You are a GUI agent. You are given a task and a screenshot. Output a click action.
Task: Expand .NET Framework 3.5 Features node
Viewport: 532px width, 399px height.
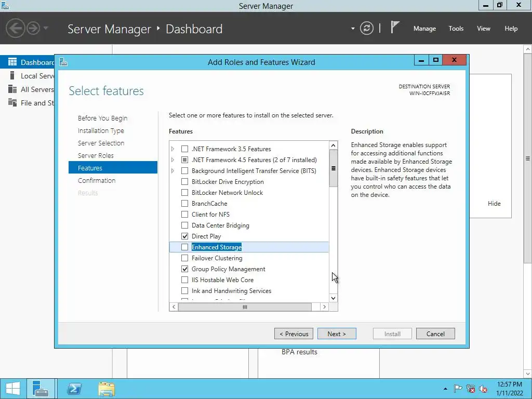tap(172, 149)
